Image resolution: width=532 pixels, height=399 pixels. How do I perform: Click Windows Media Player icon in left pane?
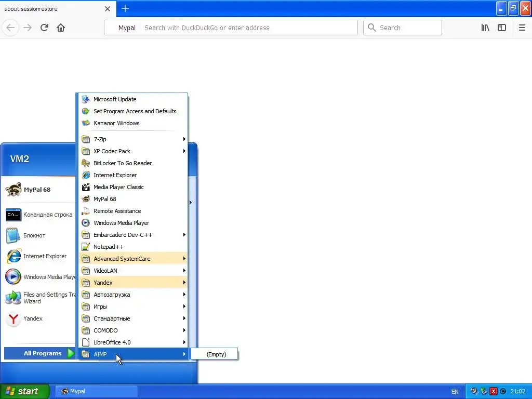13,277
